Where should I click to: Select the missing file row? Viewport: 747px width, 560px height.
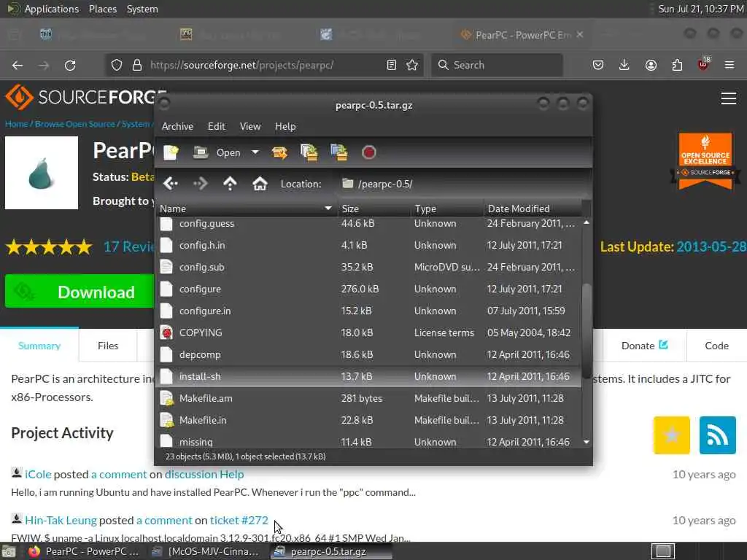(x=368, y=441)
